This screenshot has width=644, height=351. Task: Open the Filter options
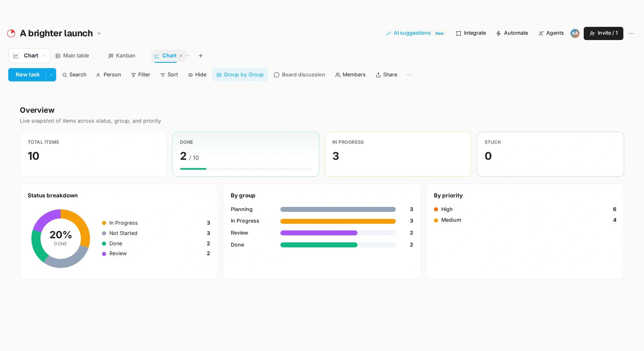point(141,75)
